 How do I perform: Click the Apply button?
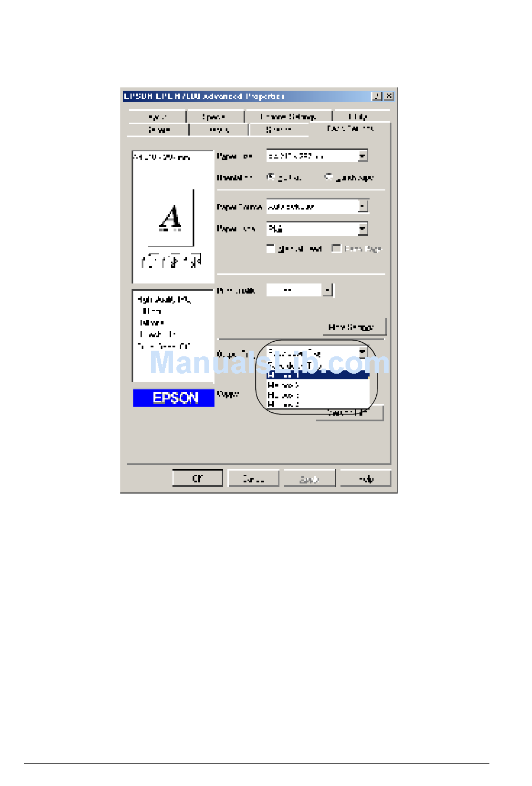(310, 478)
